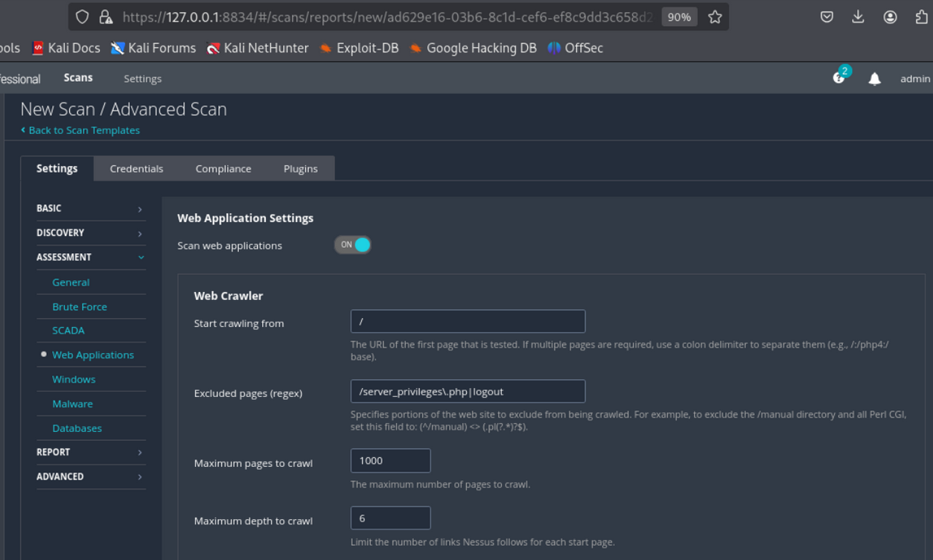This screenshot has height=560, width=933.
Task: Toggle Scan web applications switch off
Action: 353,245
